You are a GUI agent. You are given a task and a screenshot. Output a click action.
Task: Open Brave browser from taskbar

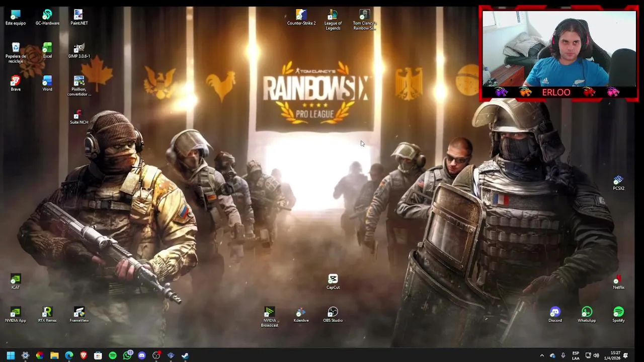point(84,355)
